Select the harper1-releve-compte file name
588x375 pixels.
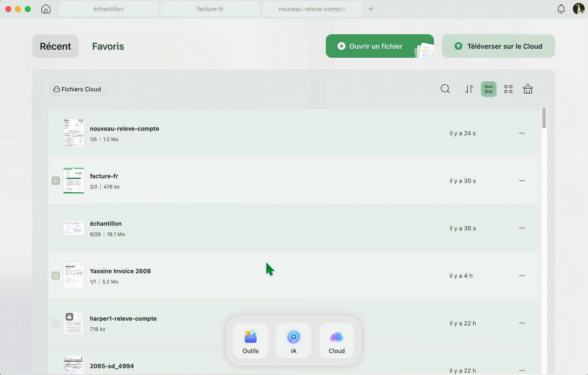pyautogui.click(x=123, y=319)
